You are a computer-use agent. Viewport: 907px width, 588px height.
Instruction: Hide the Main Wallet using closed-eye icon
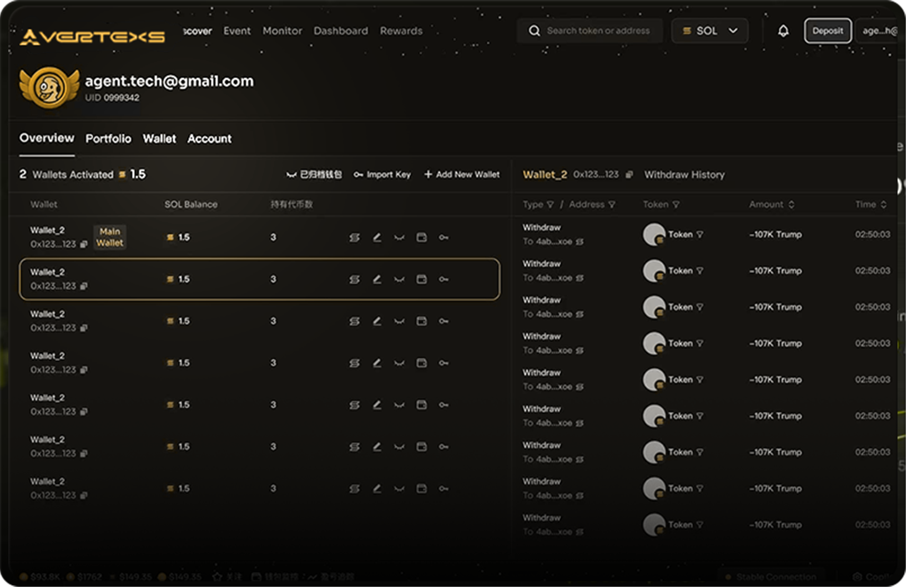399,237
